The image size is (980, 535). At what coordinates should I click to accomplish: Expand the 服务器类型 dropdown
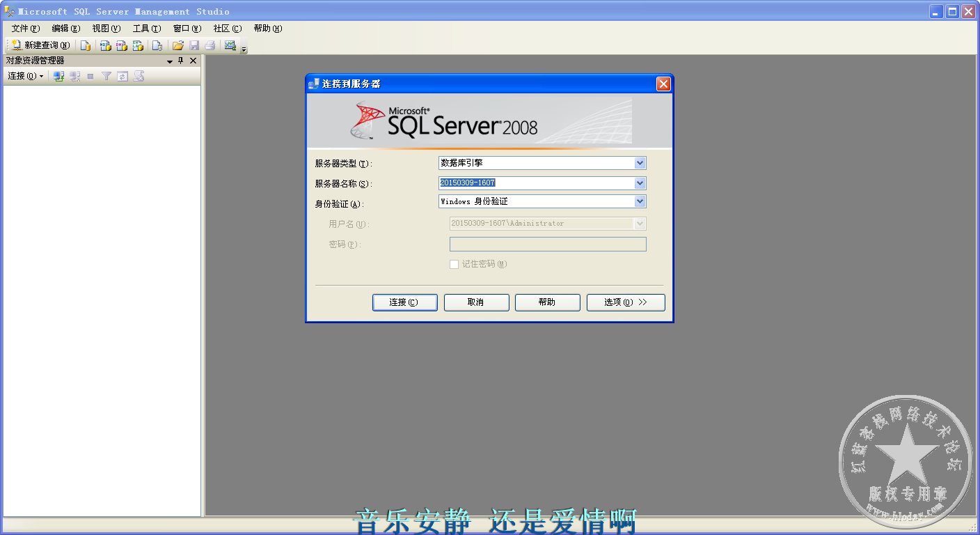(640, 163)
